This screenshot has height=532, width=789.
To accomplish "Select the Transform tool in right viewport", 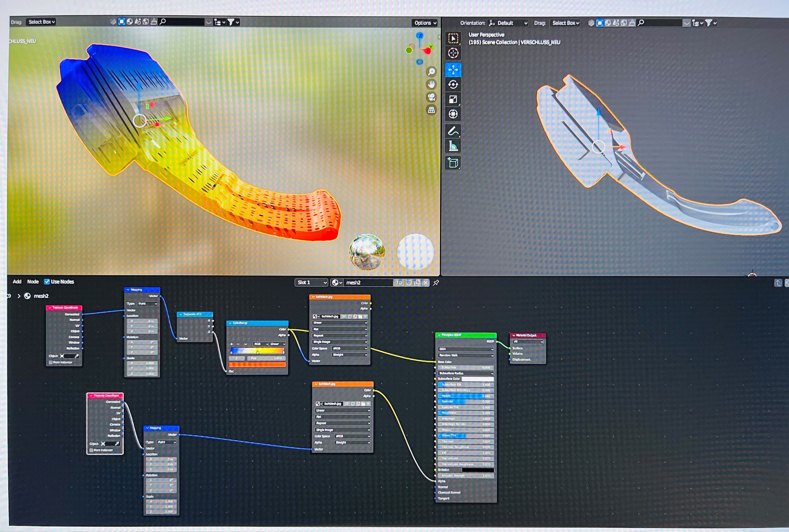I will tap(453, 114).
